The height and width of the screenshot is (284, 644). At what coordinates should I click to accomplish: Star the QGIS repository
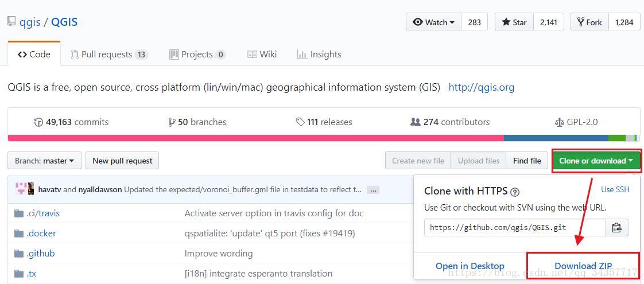coord(514,22)
